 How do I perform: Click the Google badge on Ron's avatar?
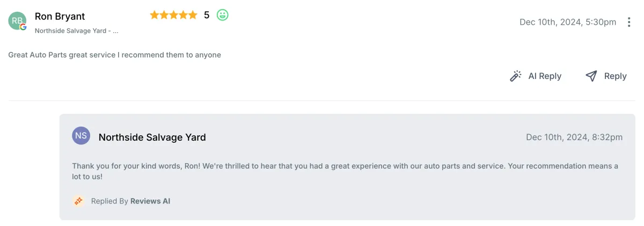(x=23, y=27)
